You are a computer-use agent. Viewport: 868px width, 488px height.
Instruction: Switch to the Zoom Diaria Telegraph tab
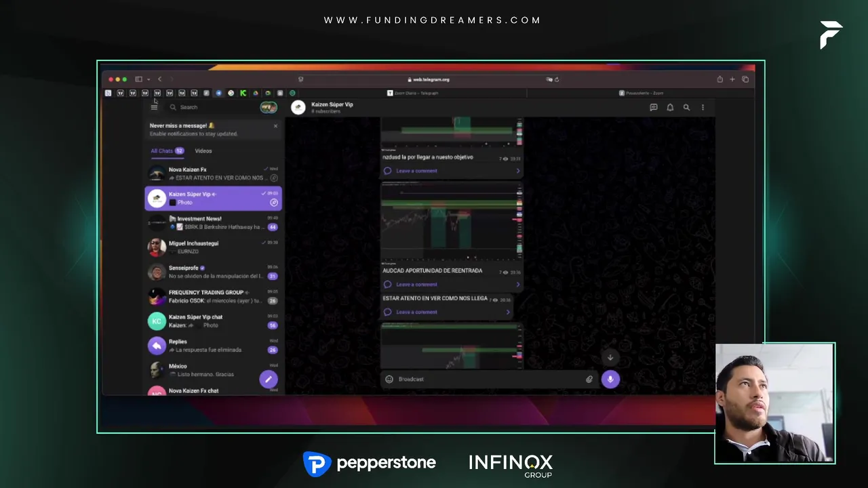(412, 93)
